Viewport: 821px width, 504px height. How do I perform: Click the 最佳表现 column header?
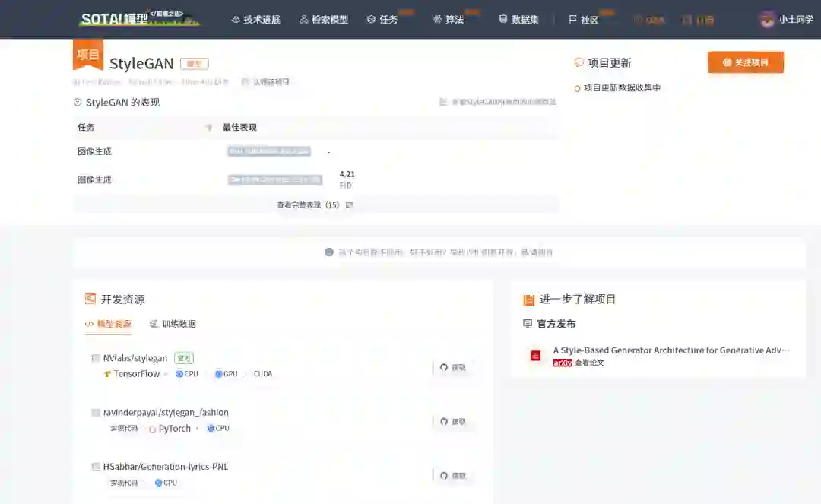[239, 127]
